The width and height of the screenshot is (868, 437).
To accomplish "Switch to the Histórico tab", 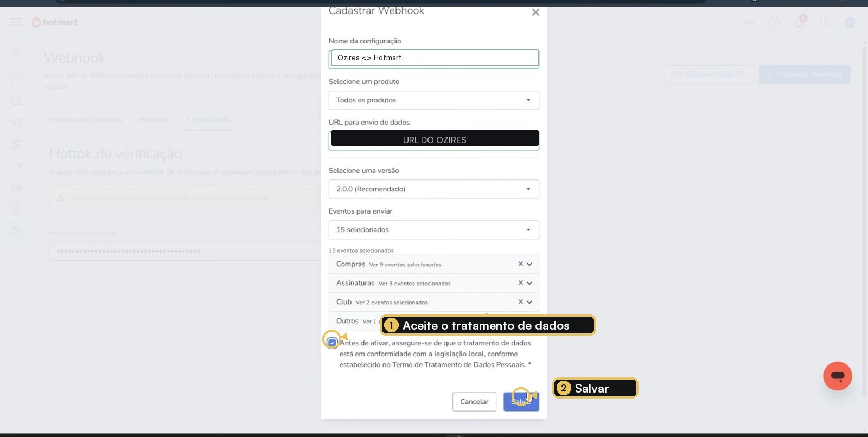I will click(154, 119).
